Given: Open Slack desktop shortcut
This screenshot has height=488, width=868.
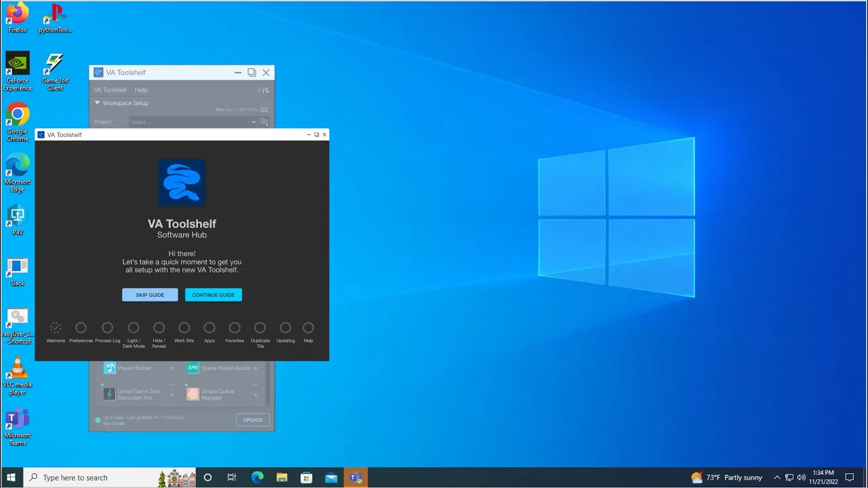Looking at the screenshot, I should [18, 270].
